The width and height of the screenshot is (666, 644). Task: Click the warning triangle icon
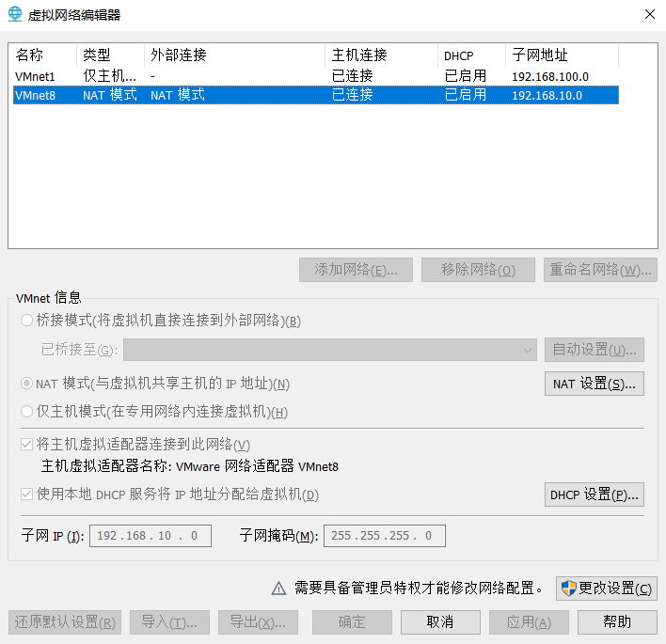pos(278,589)
